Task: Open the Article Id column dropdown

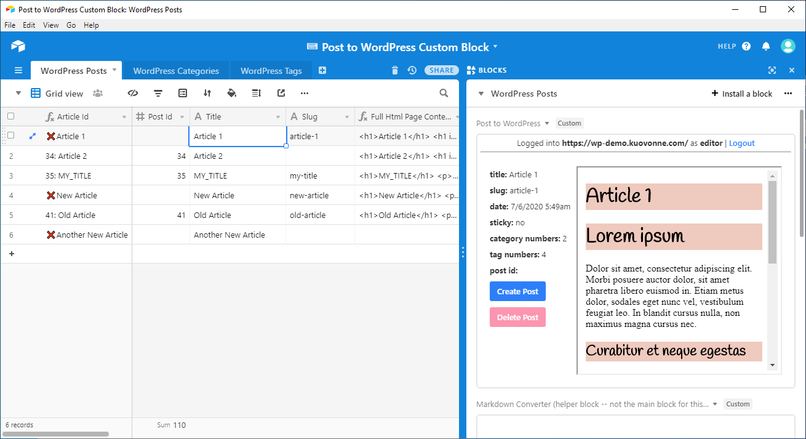Action: [x=124, y=117]
